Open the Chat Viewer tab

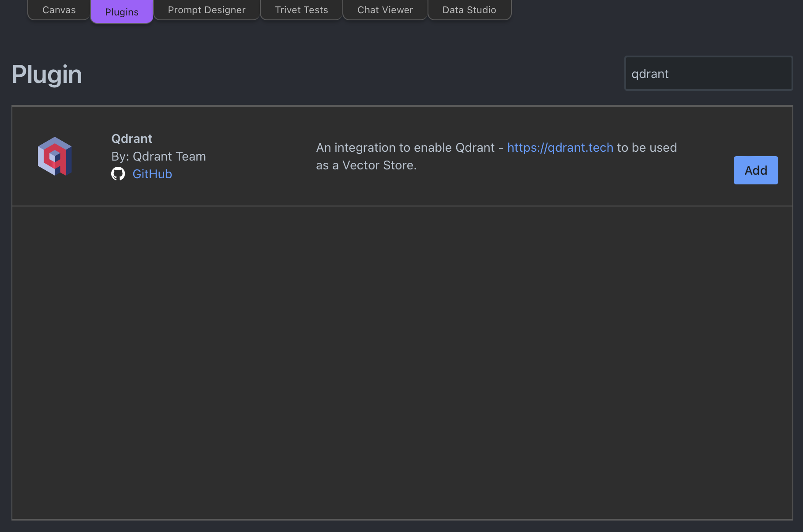[385, 10]
